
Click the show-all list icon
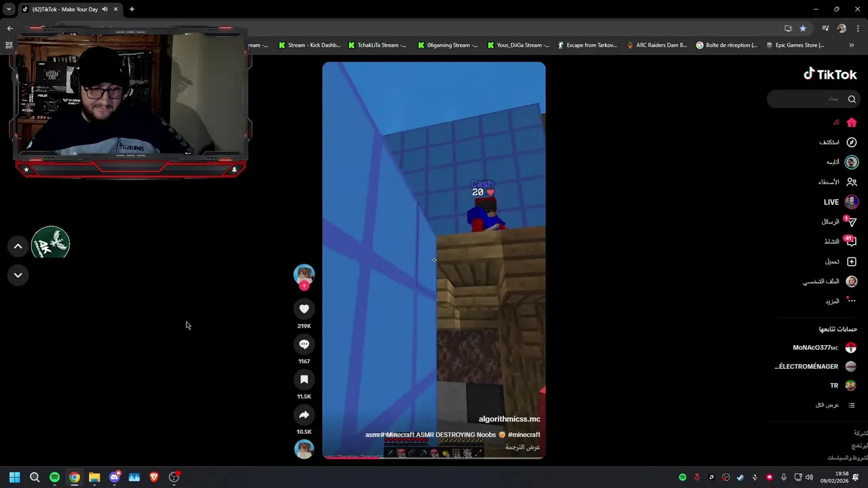tap(852, 405)
